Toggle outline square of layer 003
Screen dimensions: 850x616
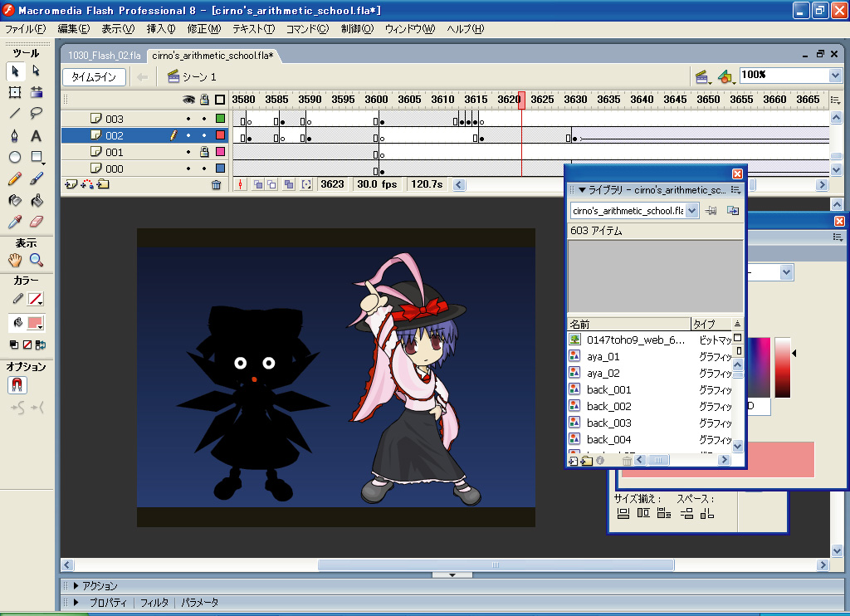[221, 119]
